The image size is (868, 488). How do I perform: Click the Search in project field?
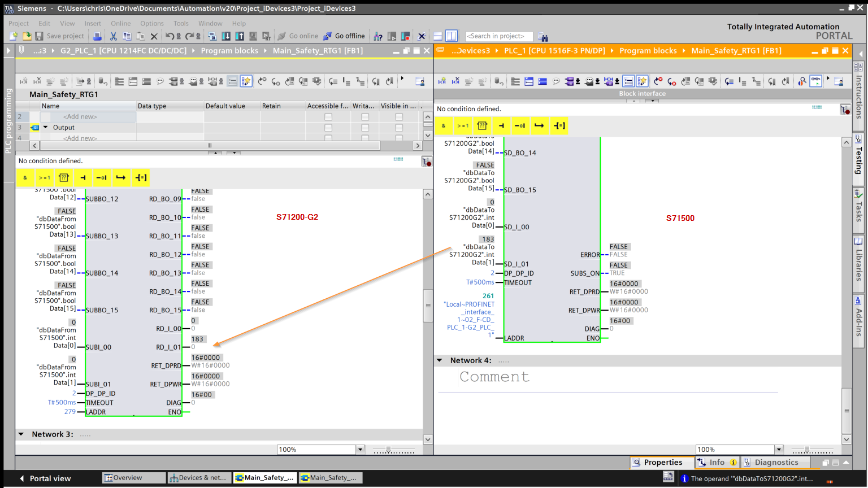click(498, 36)
